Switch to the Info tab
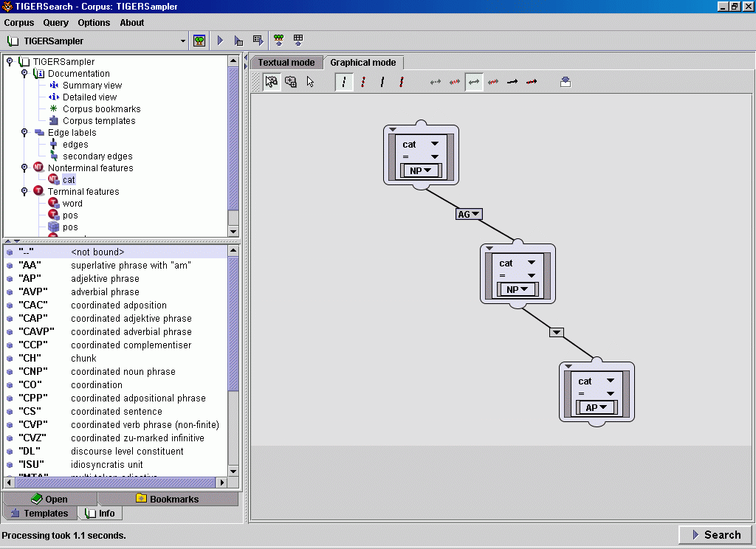This screenshot has width=756, height=549. (x=100, y=514)
